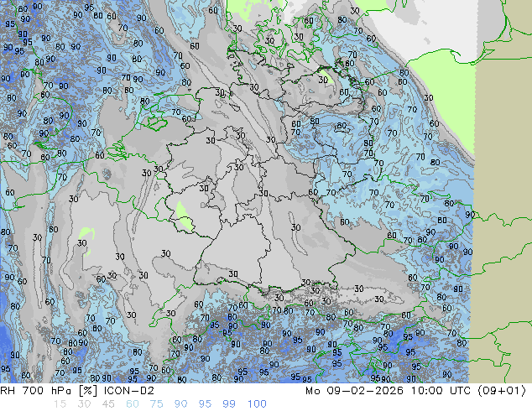Click legend value '99' in colour scale
Screen dimensions: 532x411
tap(229, 404)
